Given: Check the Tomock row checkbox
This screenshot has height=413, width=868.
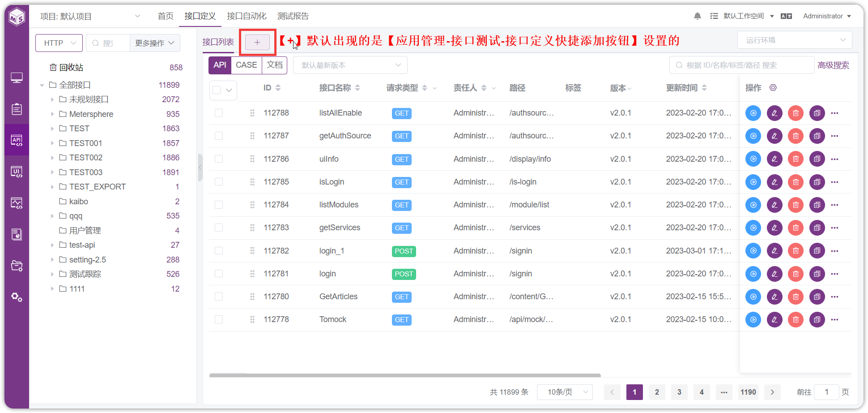Looking at the screenshot, I should (219, 319).
